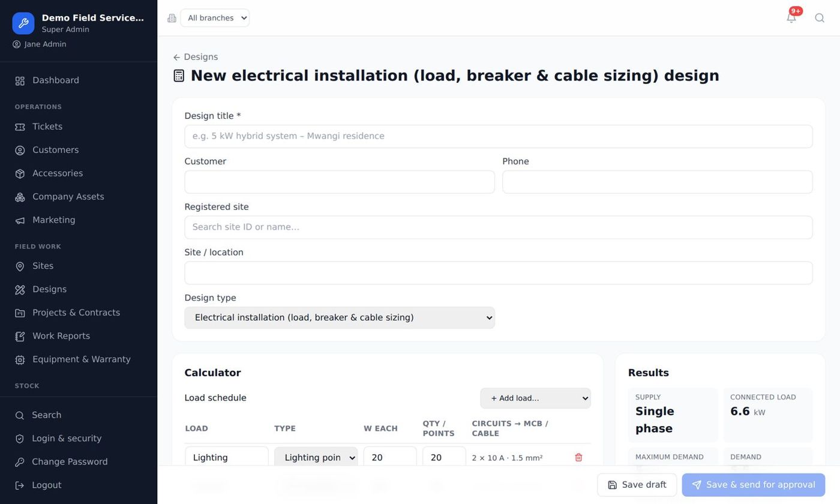Image resolution: width=840 pixels, height=504 pixels.
Task: Click Save draft button
Action: [x=637, y=485]
